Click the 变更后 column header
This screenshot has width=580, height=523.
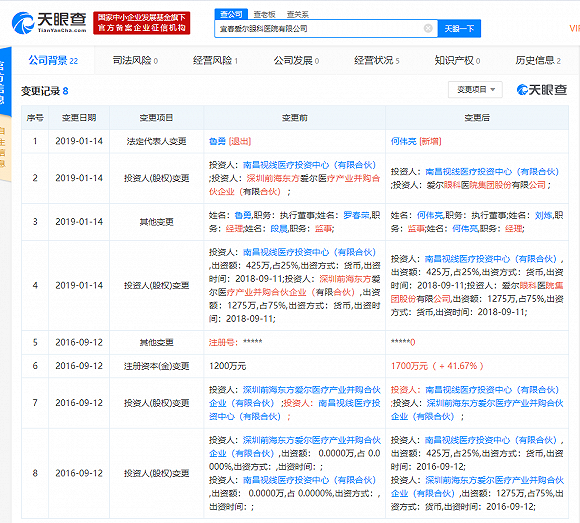[477, 118]
